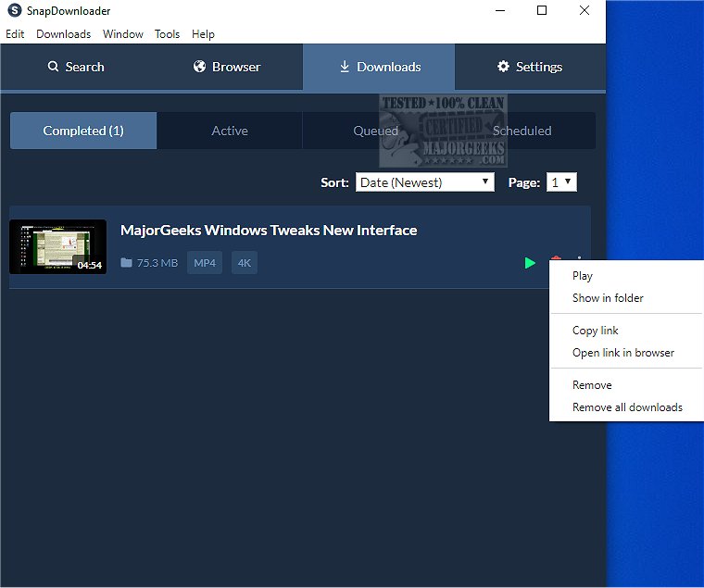Click the MP4 format badge

[205, 263]
